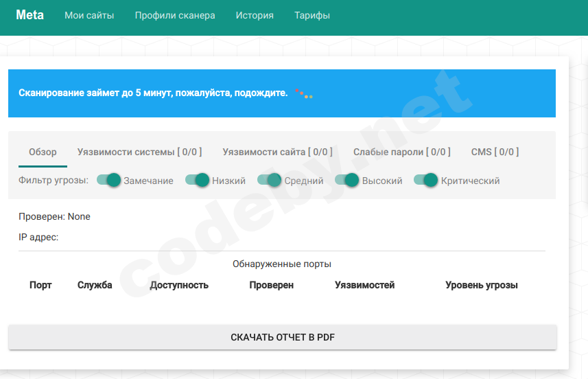The image size is (588, 379).
Task: Switch to Уязвимости системы tab
Action: pyautogui.click(x=139, y=152)
